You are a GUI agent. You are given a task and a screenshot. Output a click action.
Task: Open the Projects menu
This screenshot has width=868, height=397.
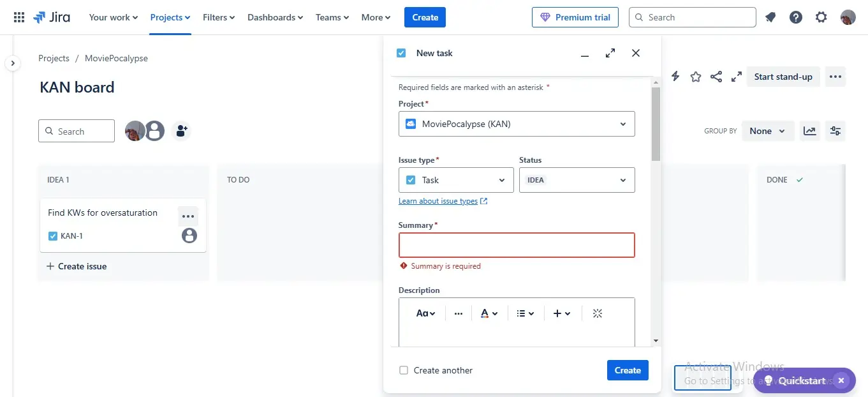[x=170, y=17]
